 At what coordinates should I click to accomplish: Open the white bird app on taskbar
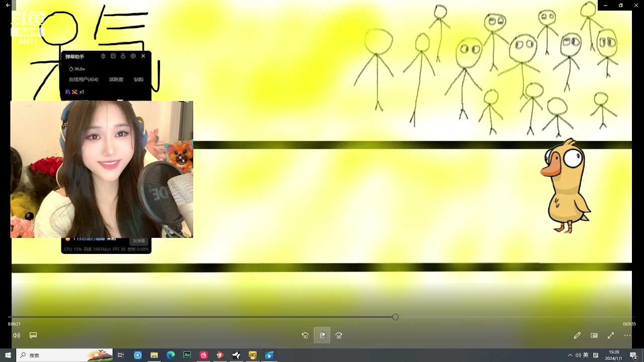236,355
